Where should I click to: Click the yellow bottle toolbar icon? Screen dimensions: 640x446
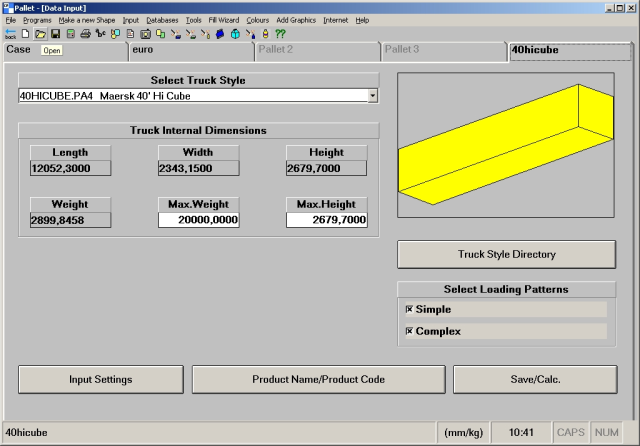pyautogui.click(x=265, y=34)
